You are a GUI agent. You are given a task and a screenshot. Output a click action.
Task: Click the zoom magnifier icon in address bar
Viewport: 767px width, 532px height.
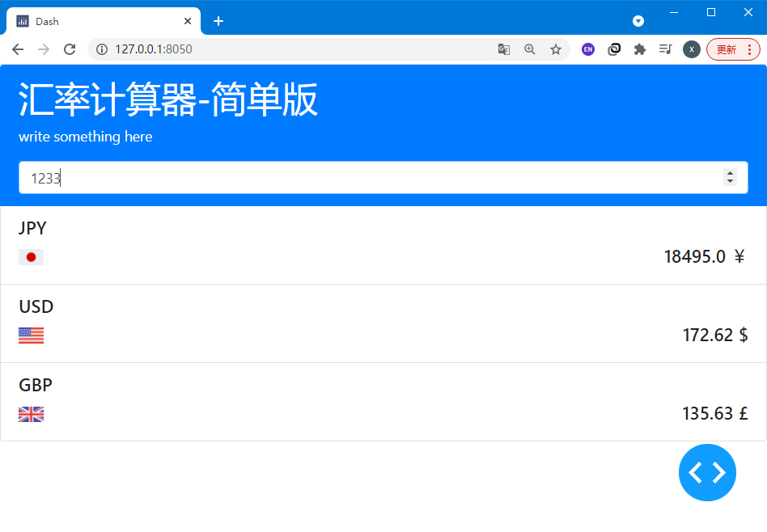click(x=530, y=49)
